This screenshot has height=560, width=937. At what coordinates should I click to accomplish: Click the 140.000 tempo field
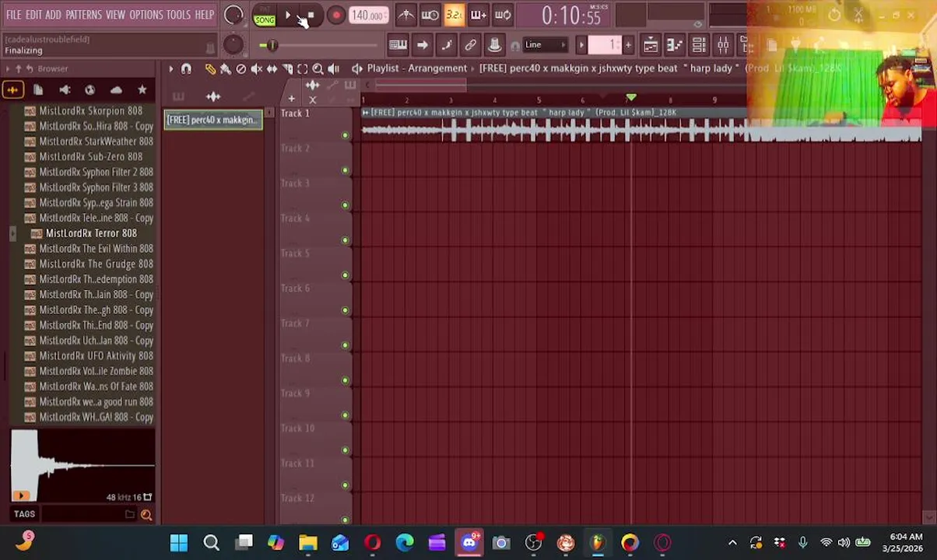tap(368, 16)
